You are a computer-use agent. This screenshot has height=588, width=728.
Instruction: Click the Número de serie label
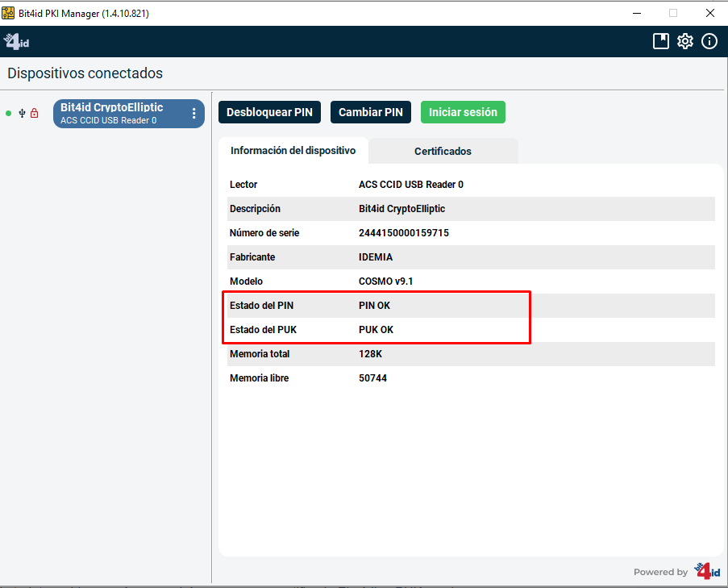[x=264, y=232]
